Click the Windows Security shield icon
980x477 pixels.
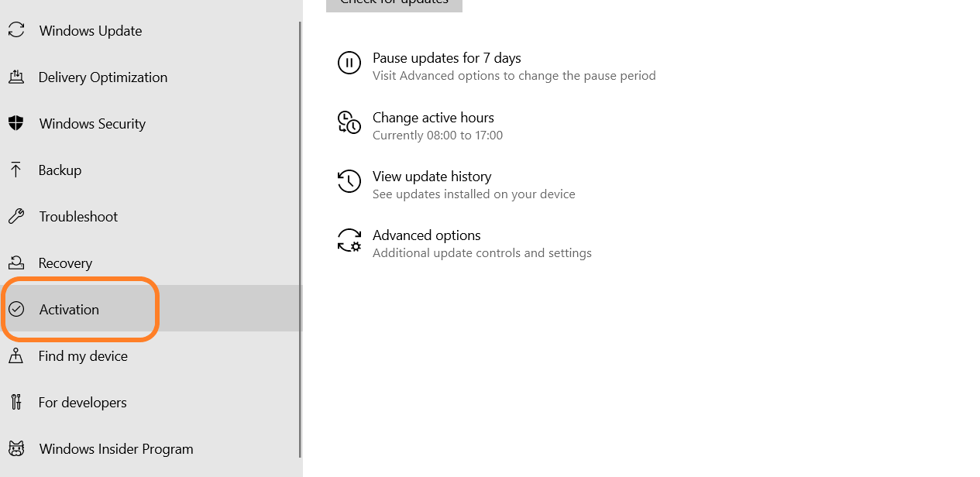[x=15, y=124]
